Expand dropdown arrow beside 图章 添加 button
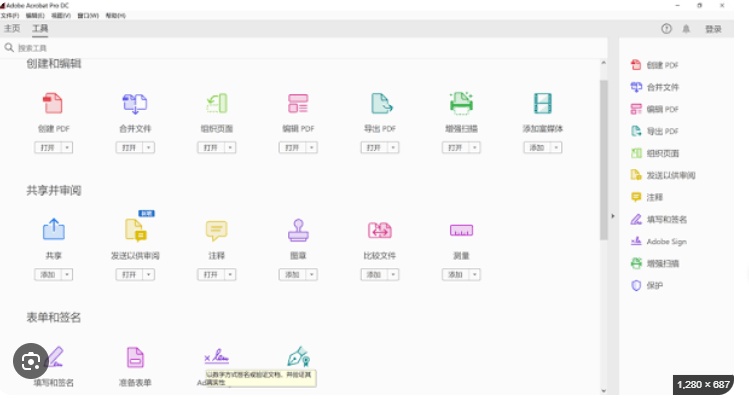 tap(312, 274)
